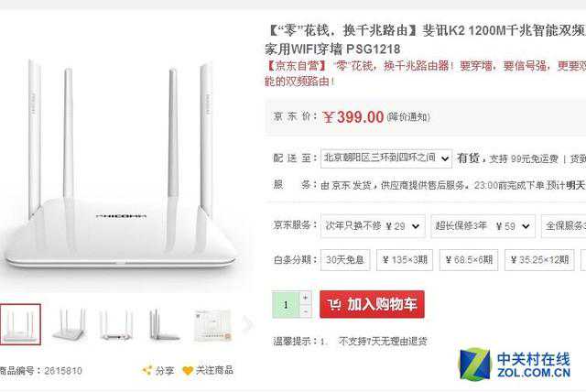586x392 pixels.
Task: Choose the ¥35.25×12期 installment plan
Action: point(539,260)
